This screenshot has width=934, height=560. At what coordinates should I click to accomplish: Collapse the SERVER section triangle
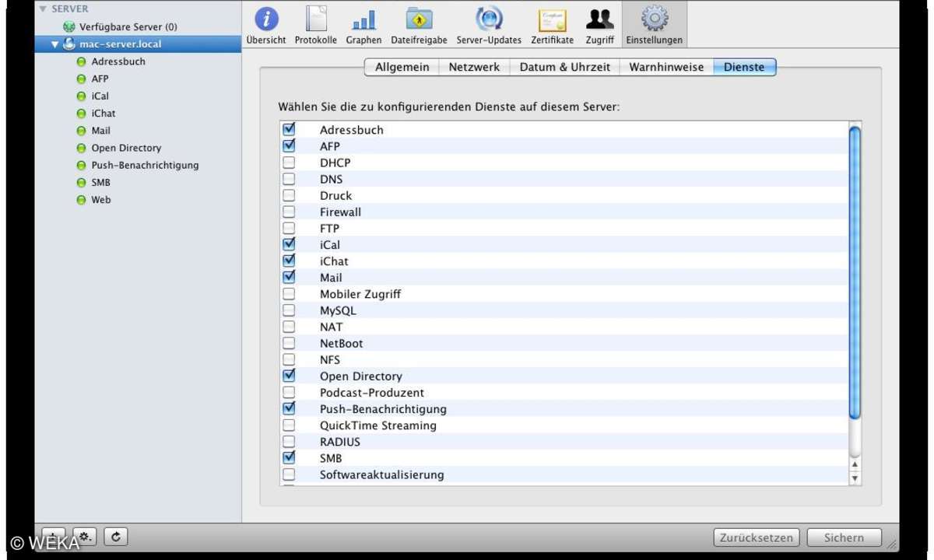(x=43, y=9)
